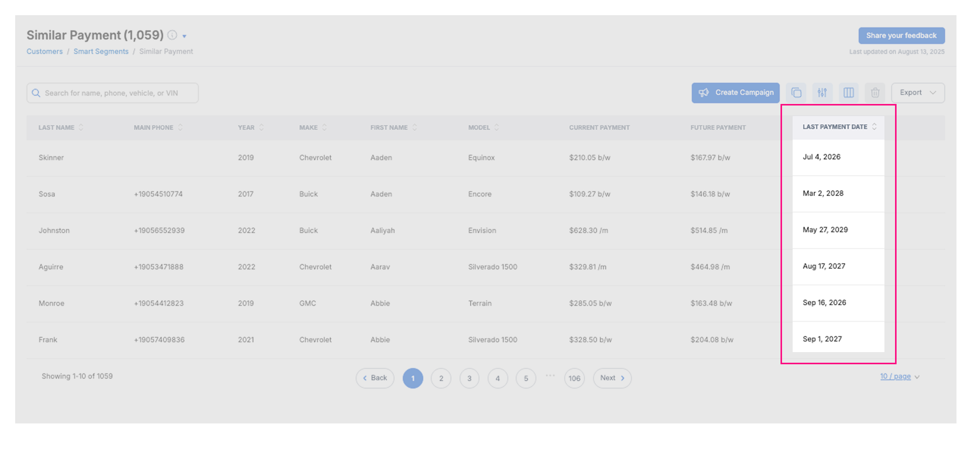
Task: Click the Create Campaign button
Action: click(x=735, y=93)
